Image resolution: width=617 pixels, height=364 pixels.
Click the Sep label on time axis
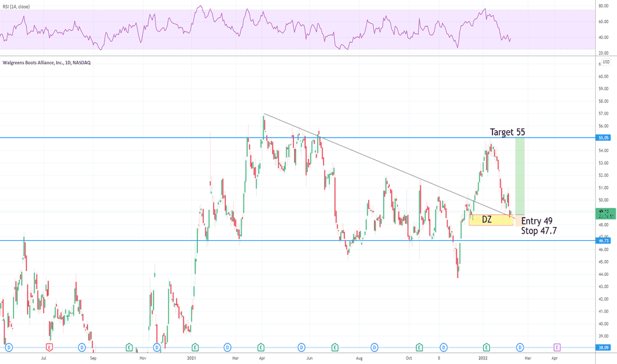pyautogui.click(x=93, y=358)
